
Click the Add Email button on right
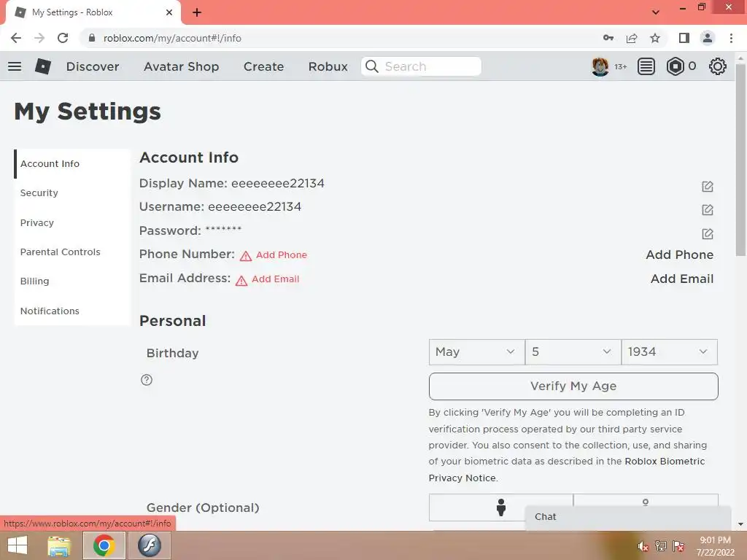coord(682,279)
